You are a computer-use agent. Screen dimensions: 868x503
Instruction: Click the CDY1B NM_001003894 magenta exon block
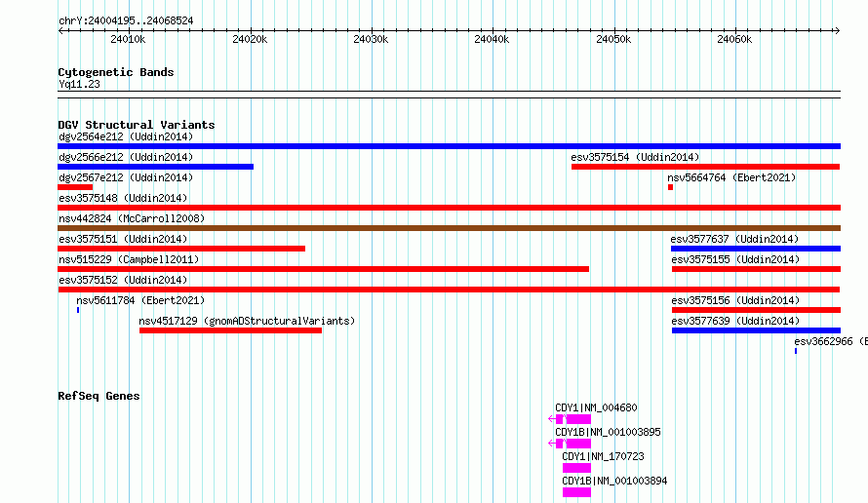576,492
